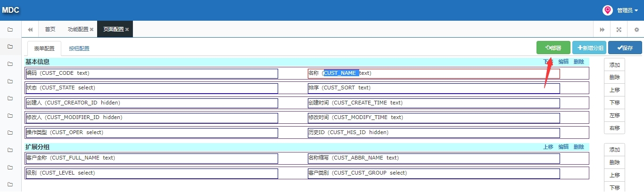Select the 级别 CUST_LEVEL field
The width and height of the screenshot is (644, 192).
151,173
